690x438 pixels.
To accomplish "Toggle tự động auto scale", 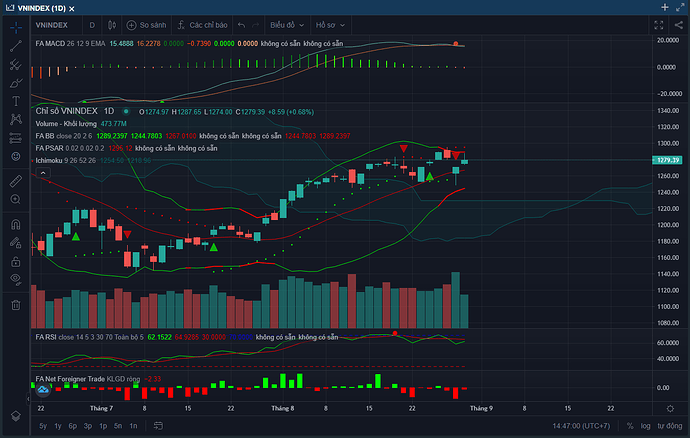I will click(x=670, y=426).
